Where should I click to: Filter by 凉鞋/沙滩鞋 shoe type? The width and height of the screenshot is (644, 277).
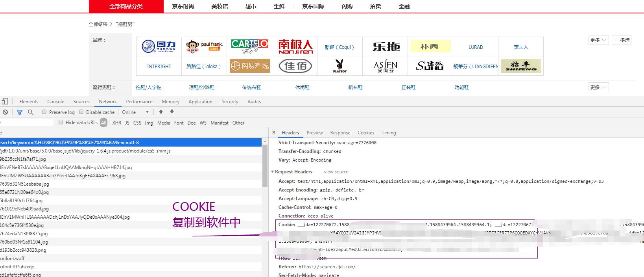[202, 87]
